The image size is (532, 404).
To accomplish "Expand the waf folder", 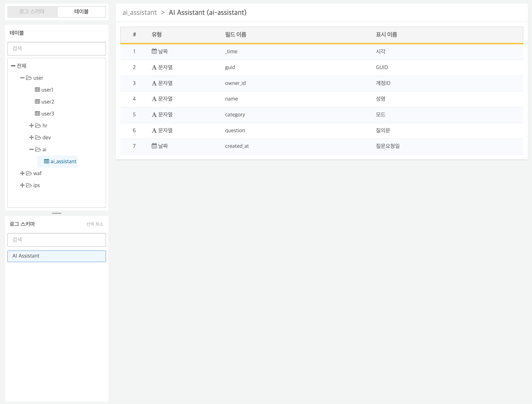I will 22,173.
